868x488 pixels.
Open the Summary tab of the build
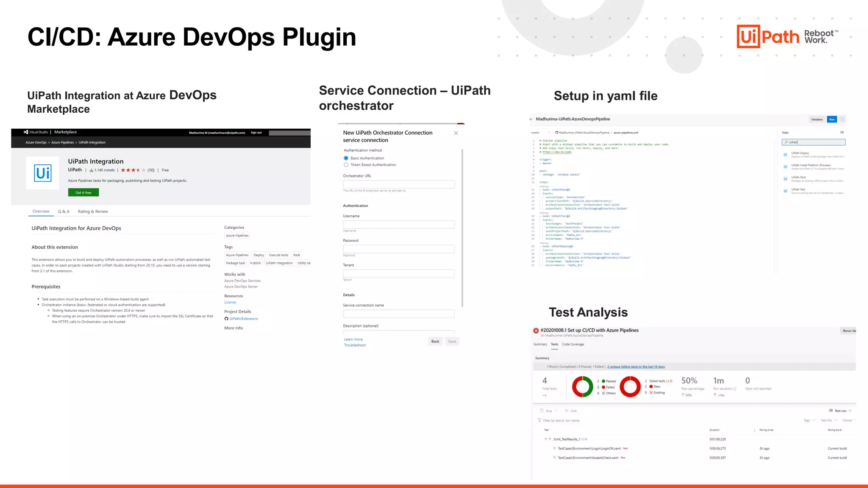[x=540, y=344]
